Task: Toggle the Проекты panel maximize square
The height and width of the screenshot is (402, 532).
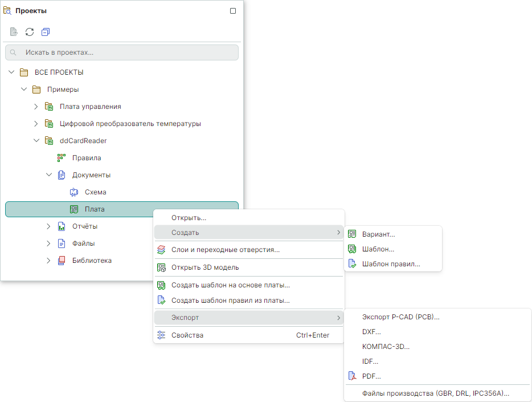Action: [233, 11]
